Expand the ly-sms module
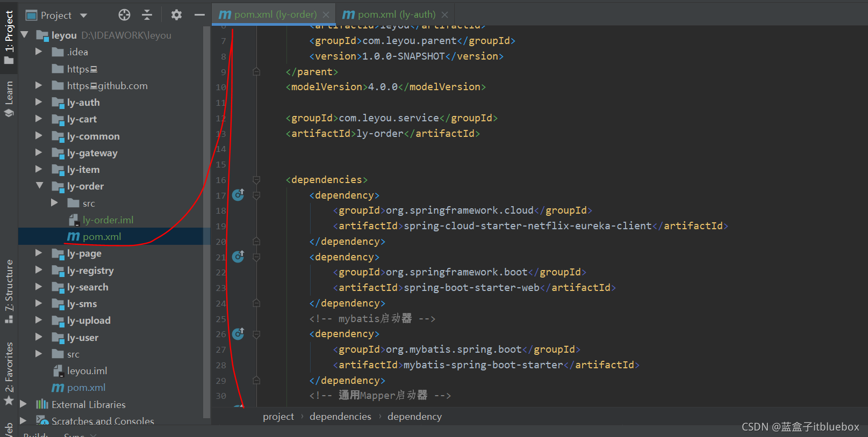Image resolution: width=868 pixels, height=437 pixels. 39,303
